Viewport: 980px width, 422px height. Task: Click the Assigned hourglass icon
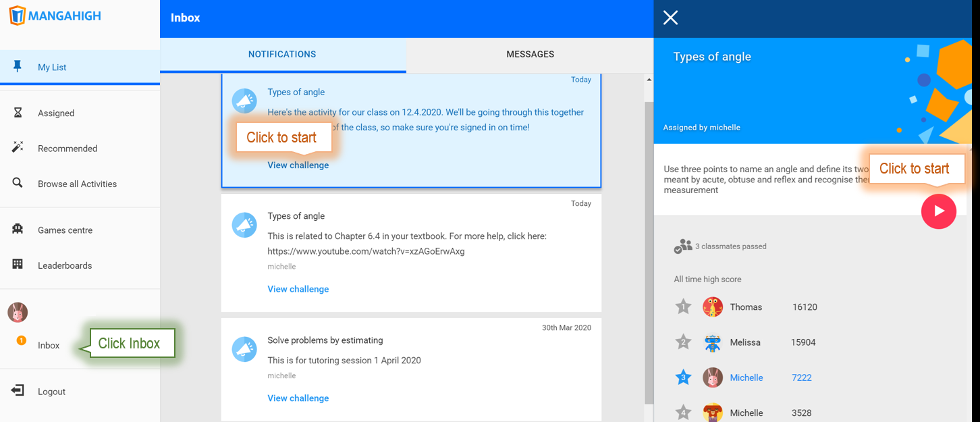point(18,113)
